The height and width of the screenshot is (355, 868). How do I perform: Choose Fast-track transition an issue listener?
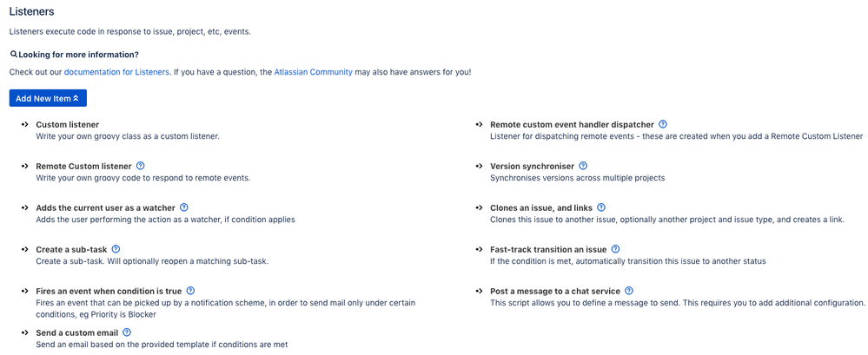tap(548, 250)
